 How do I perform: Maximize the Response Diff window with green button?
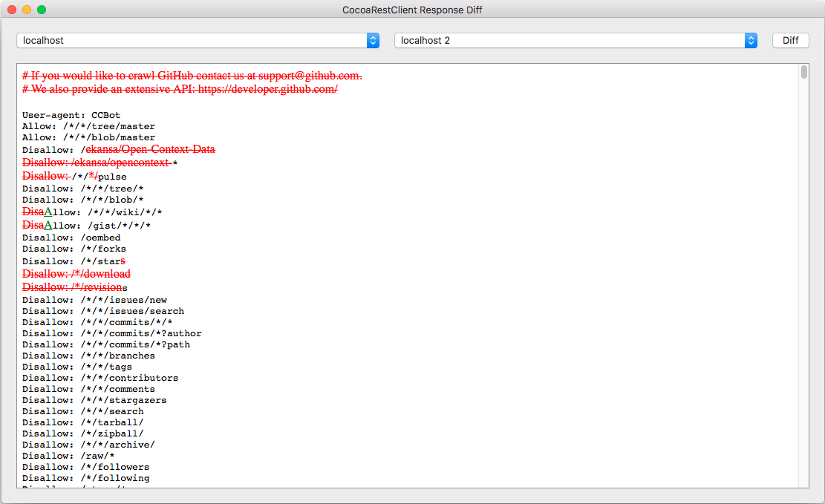(42, 10)
